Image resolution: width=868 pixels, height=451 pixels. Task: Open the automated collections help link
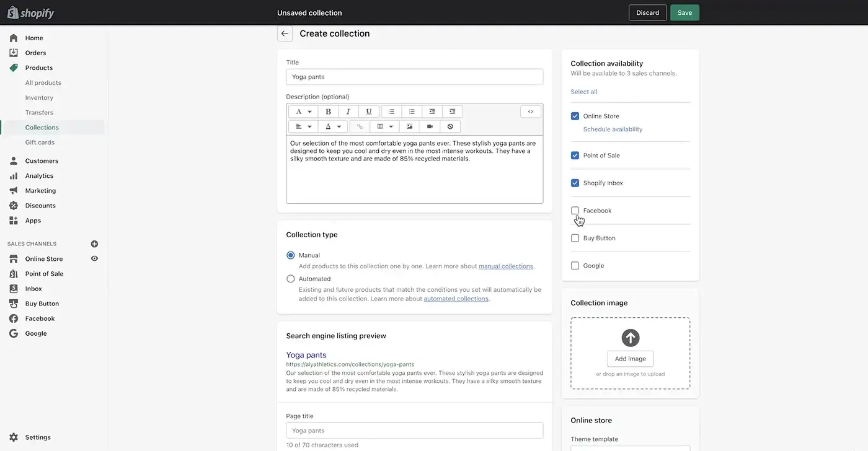tap(457, 298)
